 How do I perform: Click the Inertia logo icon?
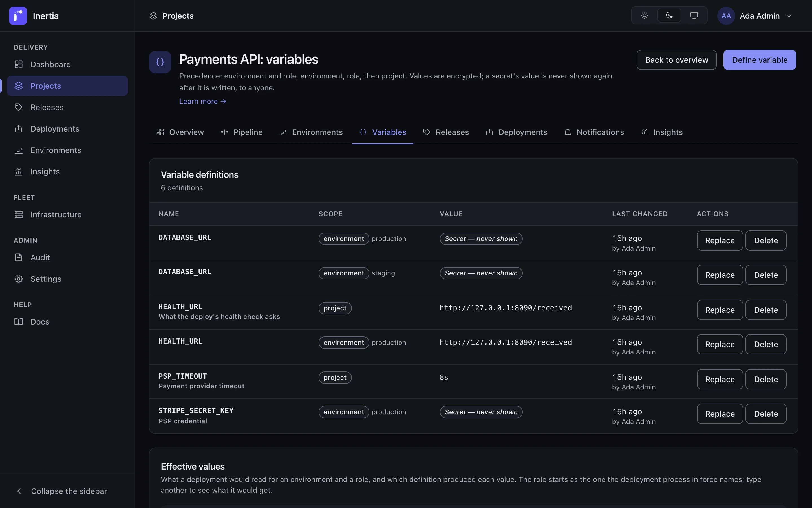pos(18,16)
